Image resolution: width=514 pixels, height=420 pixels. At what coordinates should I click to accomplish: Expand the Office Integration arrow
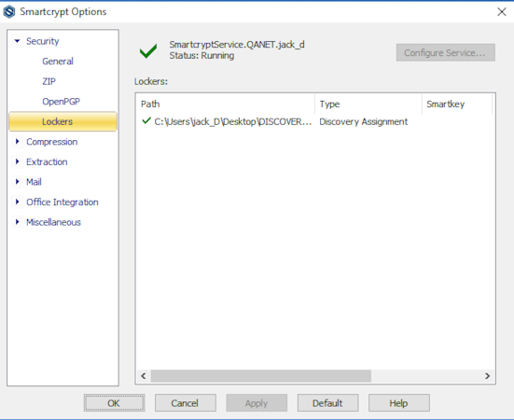pyautogui.click(x=18, y=202)
